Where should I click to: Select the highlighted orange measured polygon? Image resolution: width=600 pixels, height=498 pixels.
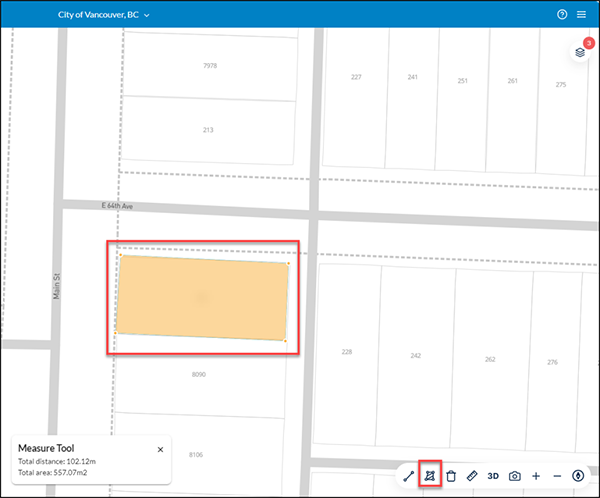click(202, 298)
